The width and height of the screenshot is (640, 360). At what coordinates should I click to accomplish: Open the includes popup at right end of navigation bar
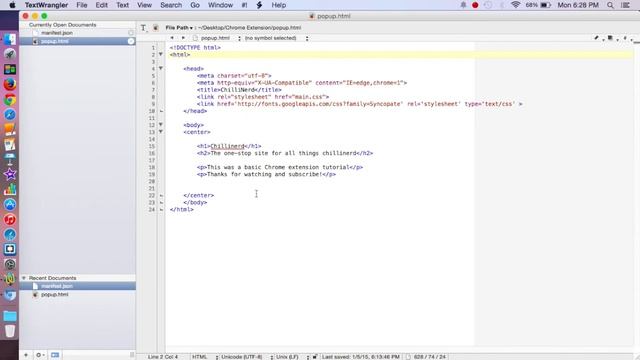tap(625, 38)
